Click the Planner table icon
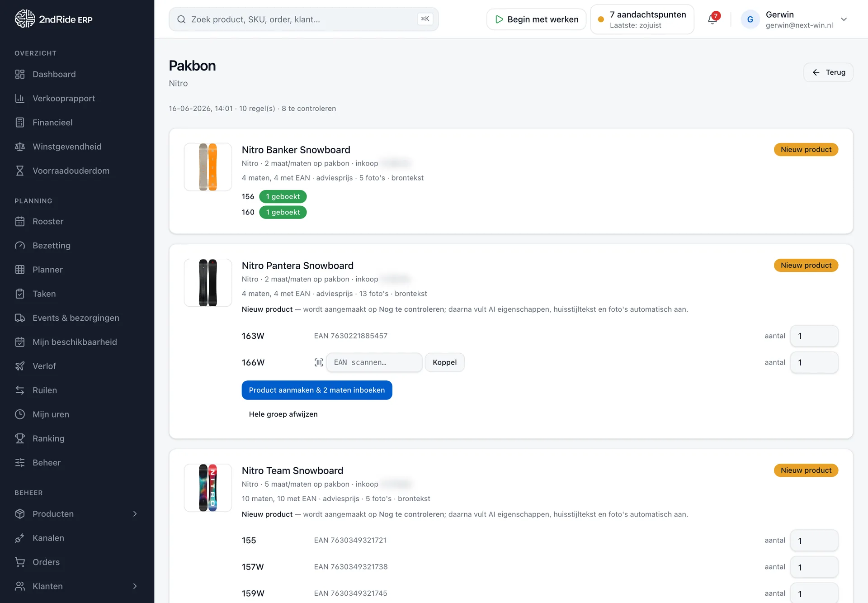Screen dimensions: 868x603 tap(20, 270)
